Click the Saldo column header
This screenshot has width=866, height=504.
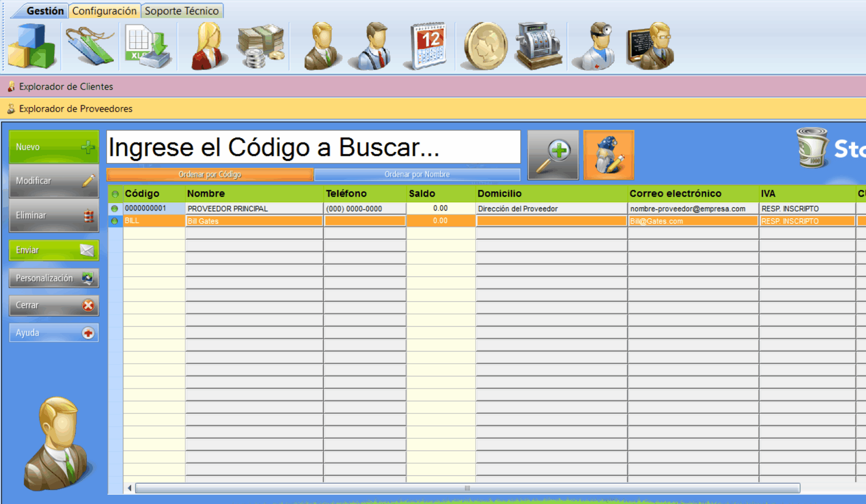pyautogui.click(x=441, y=194)
